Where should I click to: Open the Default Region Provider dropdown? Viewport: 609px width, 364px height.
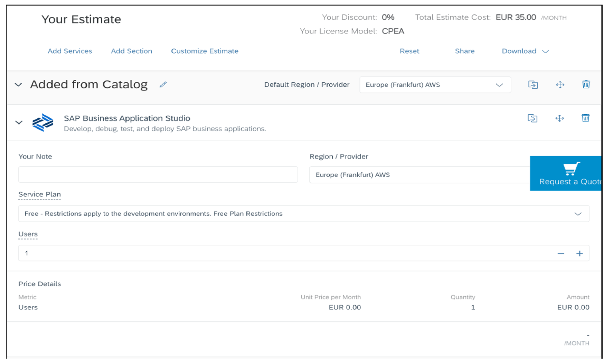[x=499, y=85]
